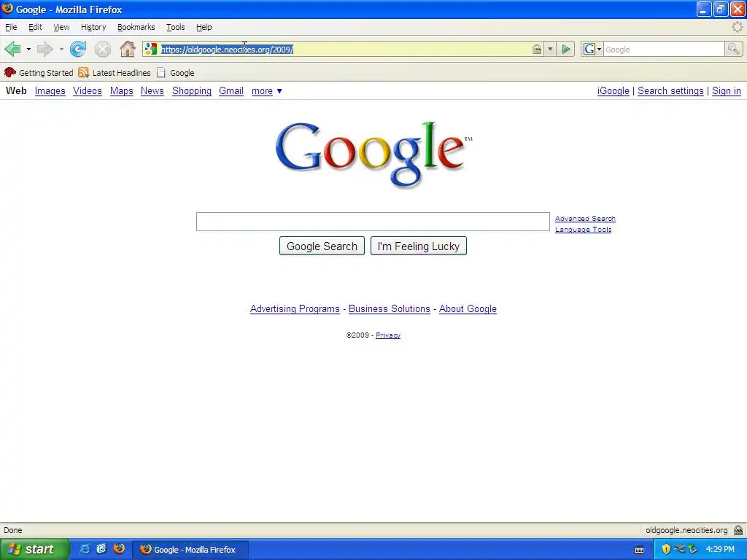
Task: Open the Shopping link
Action: [x=192, y=91]
